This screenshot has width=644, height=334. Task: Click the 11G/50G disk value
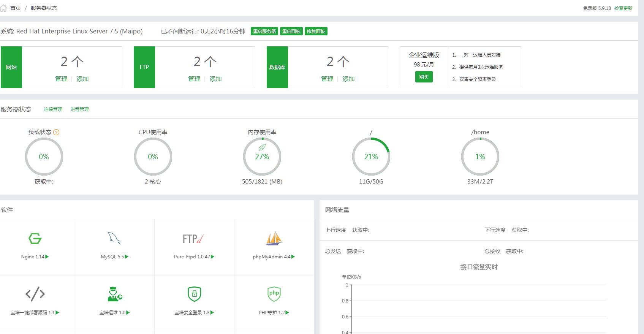pyautogui.click(x=371, y=182)
